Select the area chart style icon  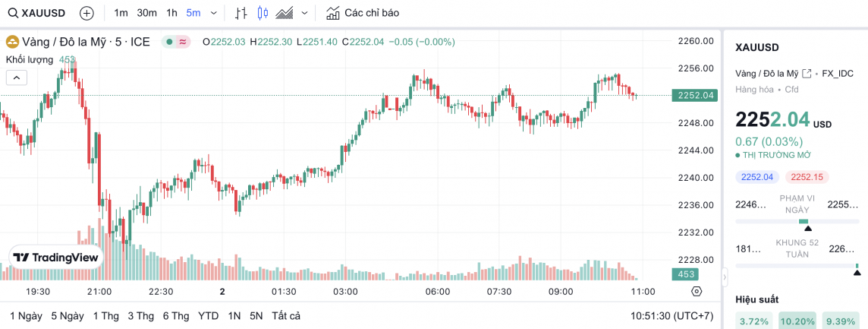[285, 13]
